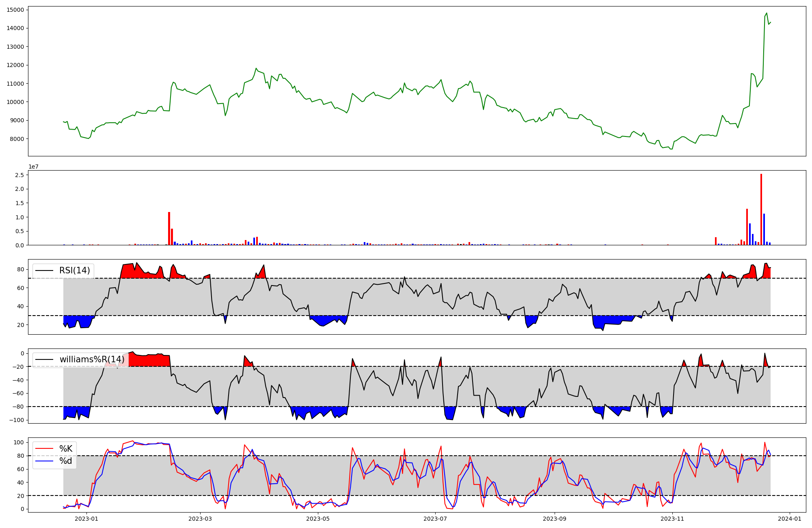Click the %K legend text
Screen dimensions: 812x528
(x=66, y=448)
